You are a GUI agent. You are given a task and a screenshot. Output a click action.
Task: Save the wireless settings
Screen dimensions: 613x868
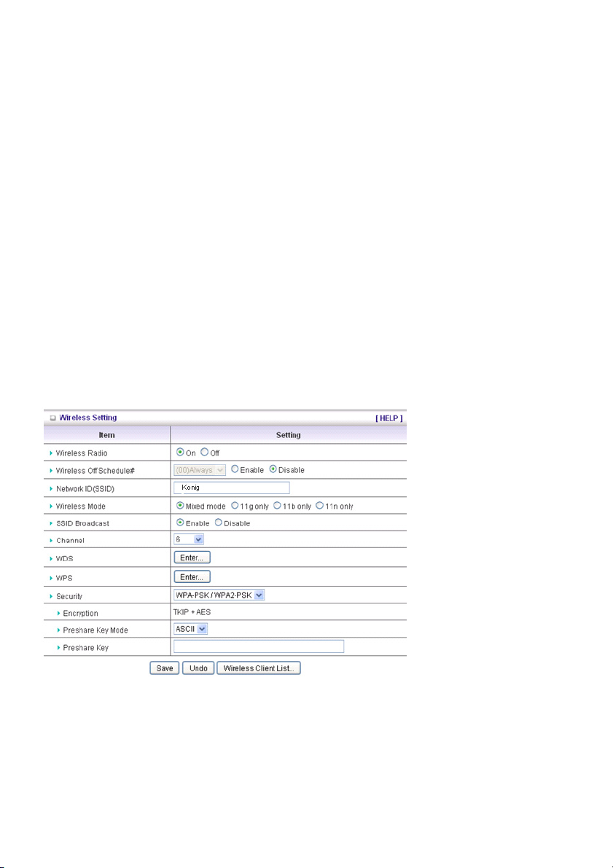[x=165, y=668]
